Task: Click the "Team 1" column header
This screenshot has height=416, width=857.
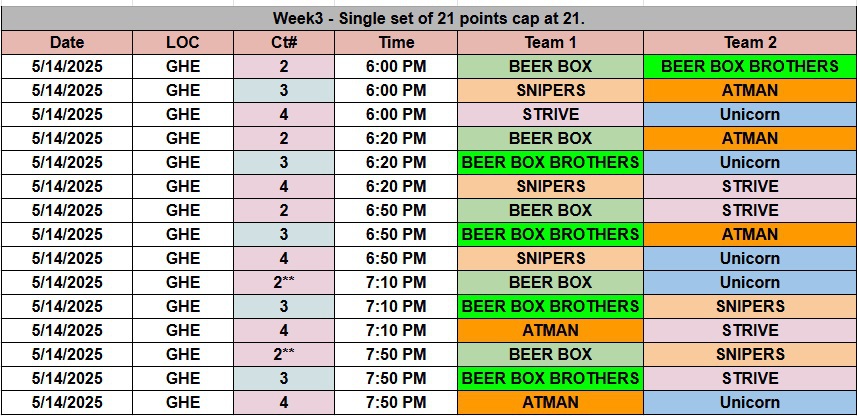Action: click(550, 43)
